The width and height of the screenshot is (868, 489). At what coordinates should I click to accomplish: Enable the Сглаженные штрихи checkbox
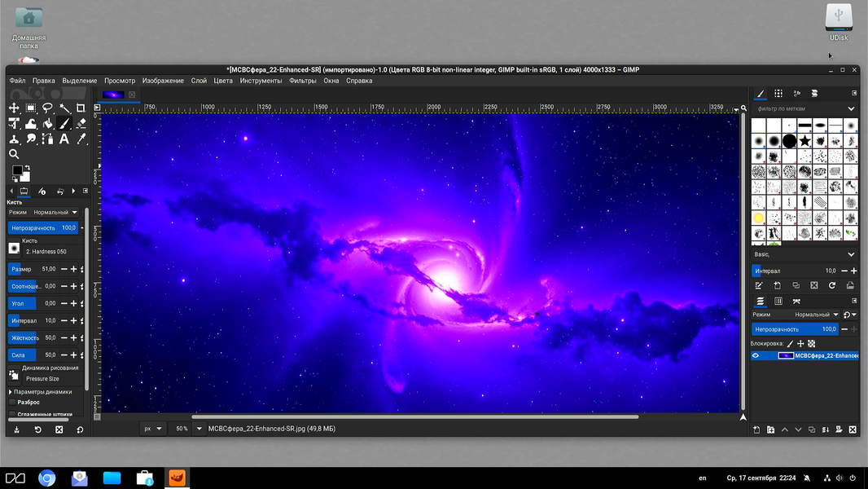[12, 414]
